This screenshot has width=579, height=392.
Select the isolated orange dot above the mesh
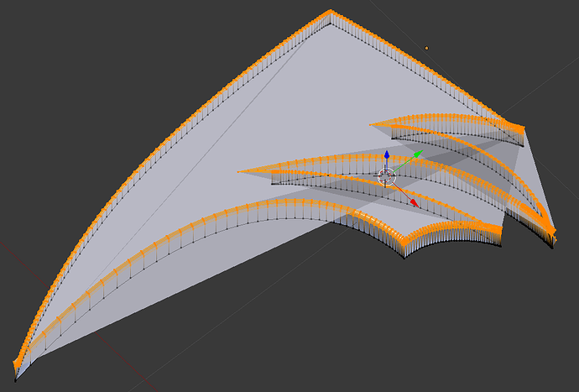[x=426, y=48]
